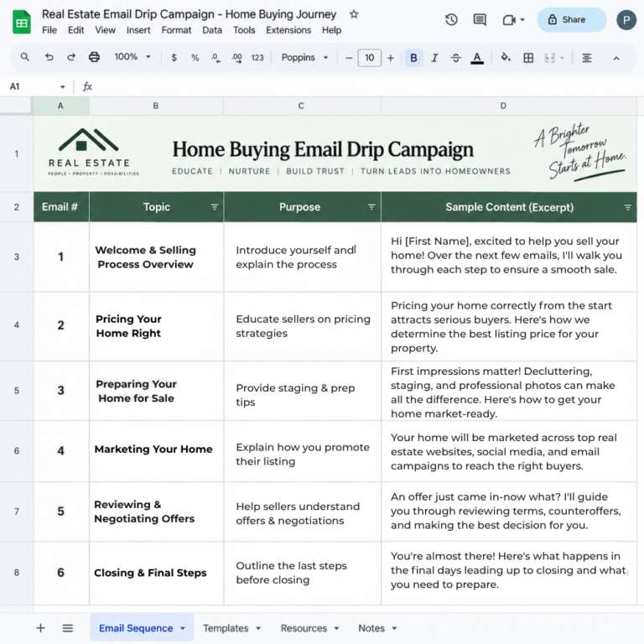644x644 pixels.
Task: Format as currency with dollar icon
Action: click(x=174, y=58)
